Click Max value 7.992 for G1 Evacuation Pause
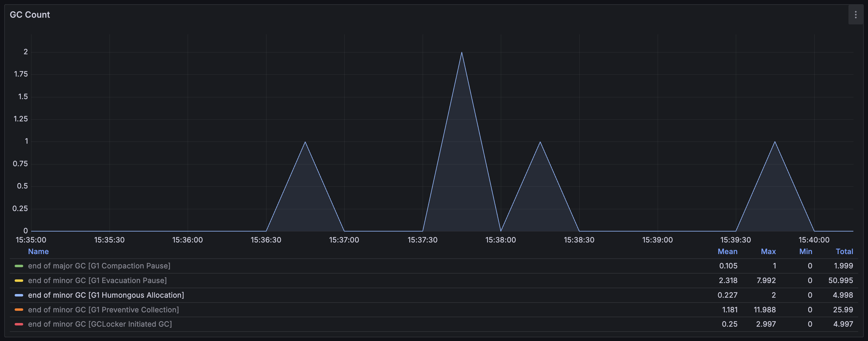The width and height of the screenshot is (868, 341). click(766, 280)
